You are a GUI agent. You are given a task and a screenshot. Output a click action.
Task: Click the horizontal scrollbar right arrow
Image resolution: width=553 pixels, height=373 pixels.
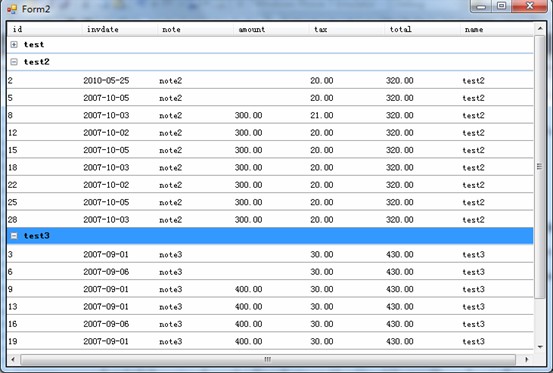pos(527,360)
